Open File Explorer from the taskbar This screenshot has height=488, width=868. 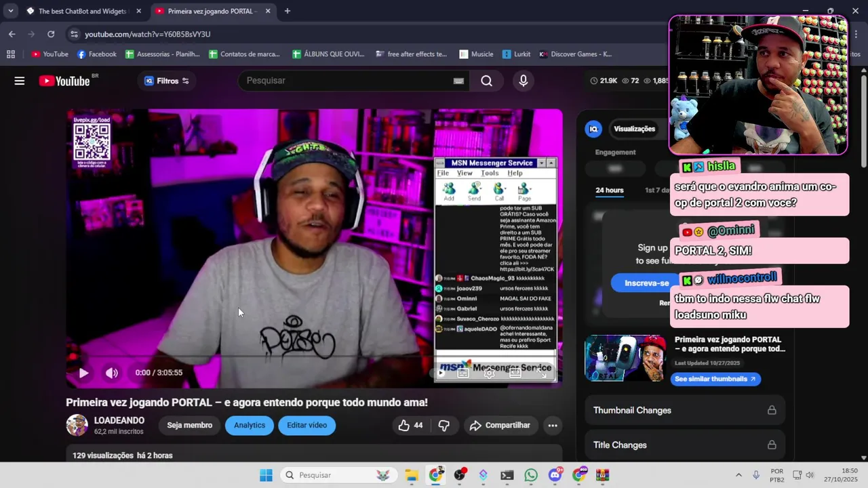point(412,475)
